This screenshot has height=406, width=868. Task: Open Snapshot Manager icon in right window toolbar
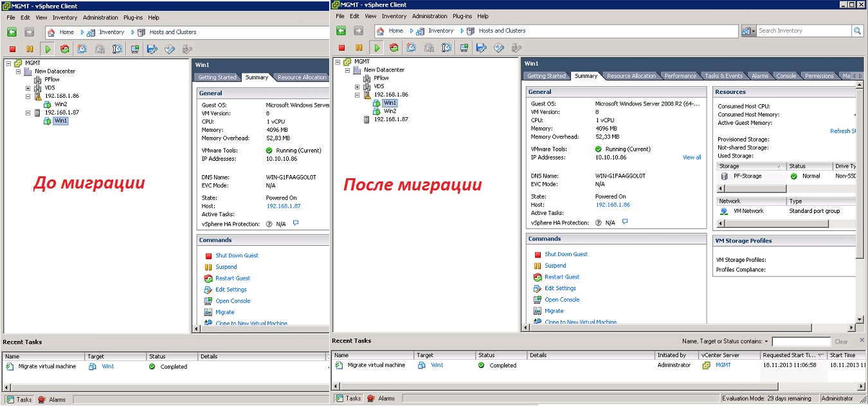click(x=446, y=48)
